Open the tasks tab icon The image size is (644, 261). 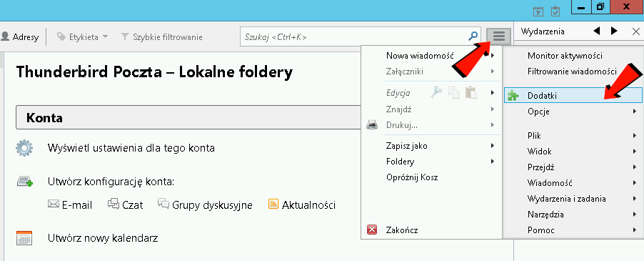[x=555, y=11]
